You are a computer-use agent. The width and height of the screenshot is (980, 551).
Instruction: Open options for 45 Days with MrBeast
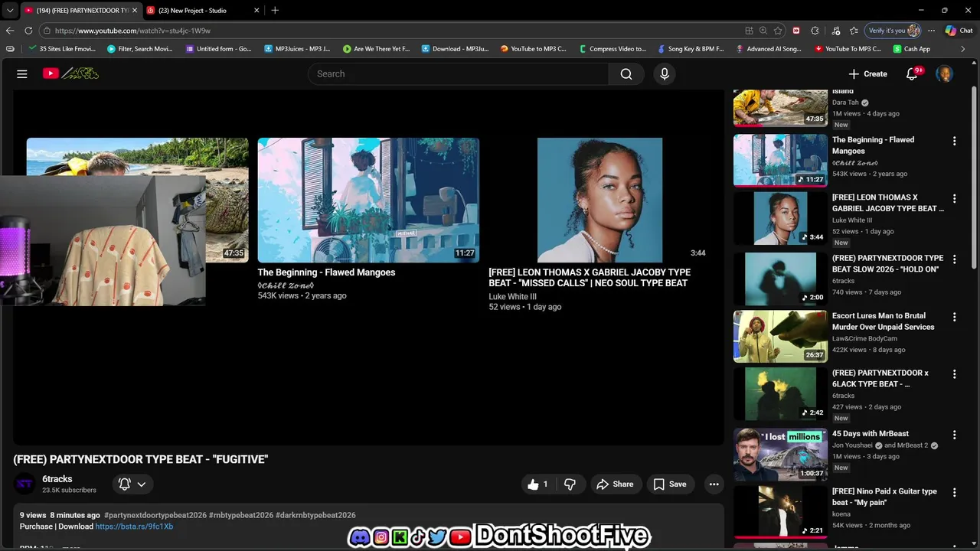(954, 435)
